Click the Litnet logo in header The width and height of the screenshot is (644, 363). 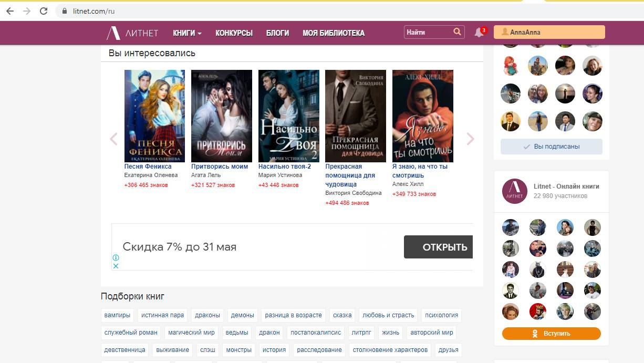pos(132,33)
